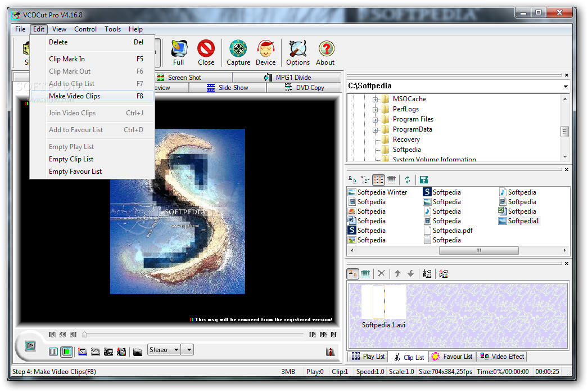This screenshot has width=588, height=392.
Task: Expand the MSOCache folder node
Action: [375, 100]
